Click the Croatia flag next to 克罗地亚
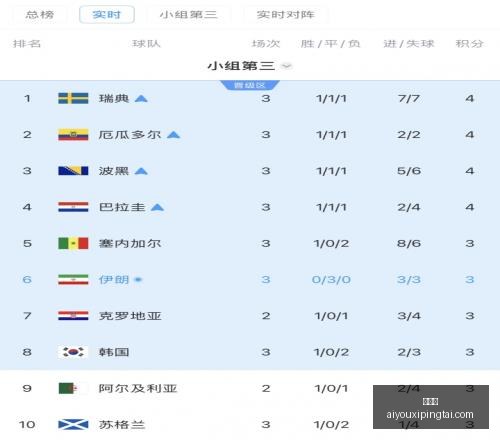 click(73, 316)
